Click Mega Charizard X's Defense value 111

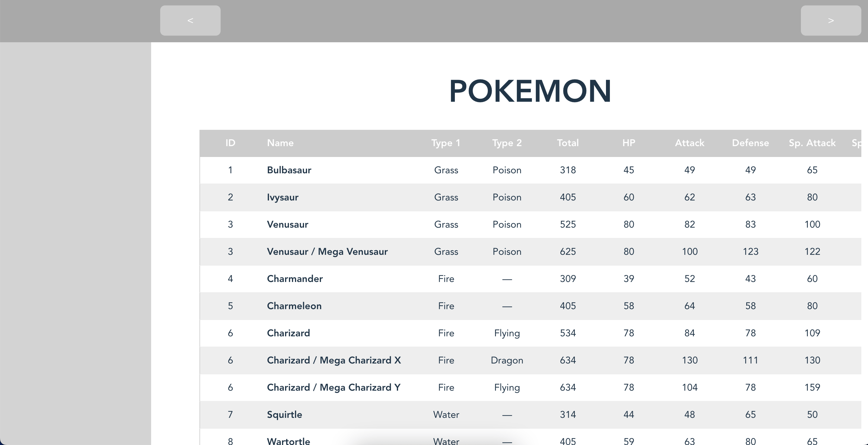coord(750,360)
